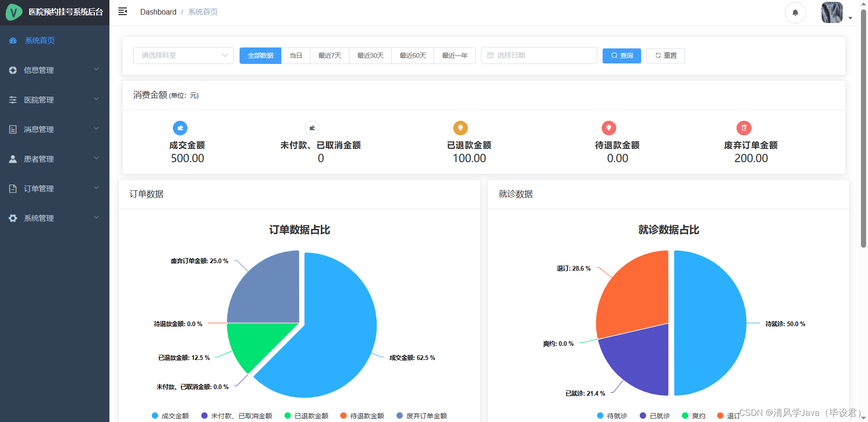Click the 查询 search button

tap(622, 55)
